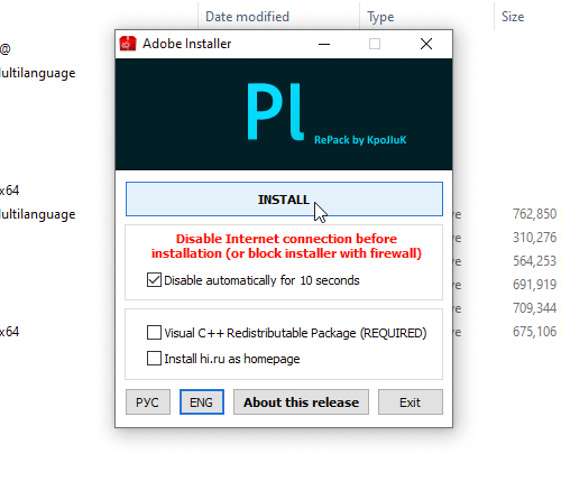
Task: Click the Pl logo in installer banner
Action: [275, 112]
